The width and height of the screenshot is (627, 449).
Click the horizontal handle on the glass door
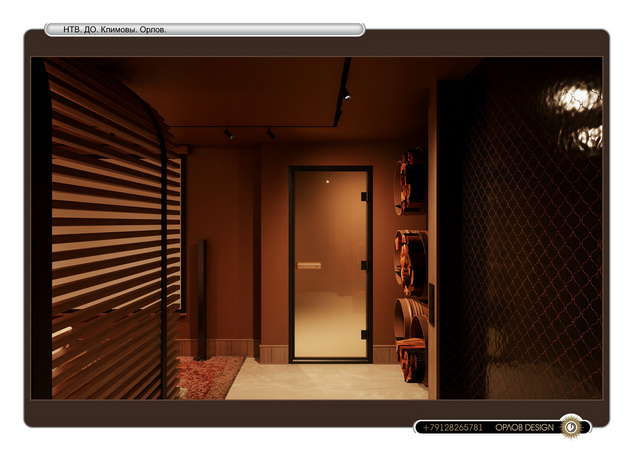pos(309,265)
